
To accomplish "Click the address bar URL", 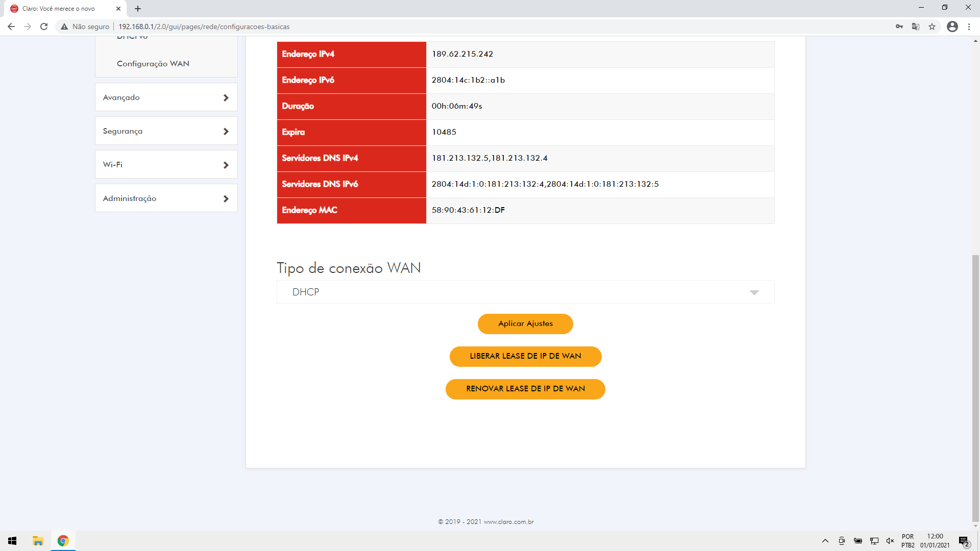I will coord(204,27).
